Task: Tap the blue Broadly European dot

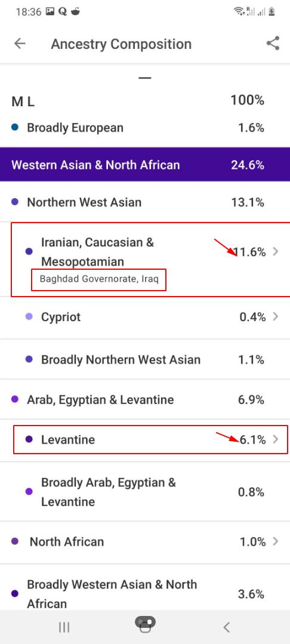Action: click(15, 128)
